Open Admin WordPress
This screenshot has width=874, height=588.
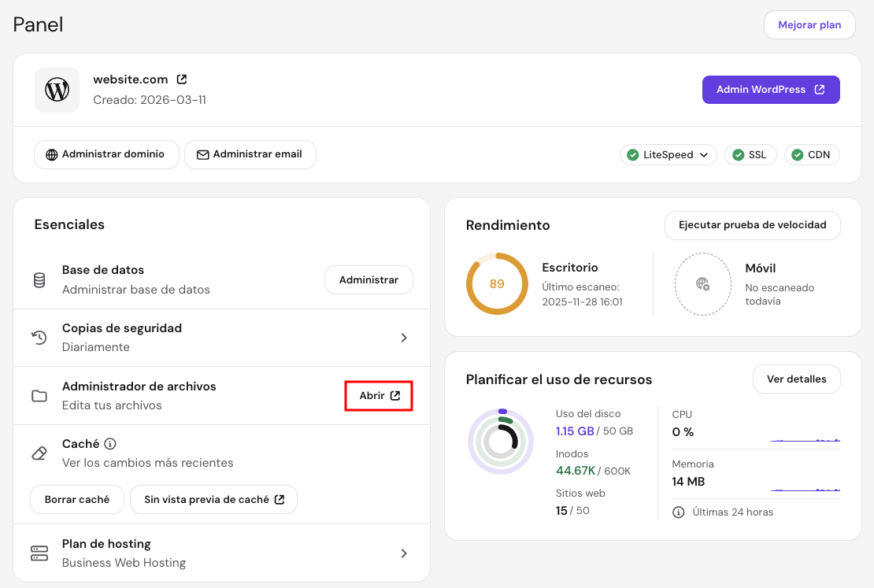click(x=771, y=89)
